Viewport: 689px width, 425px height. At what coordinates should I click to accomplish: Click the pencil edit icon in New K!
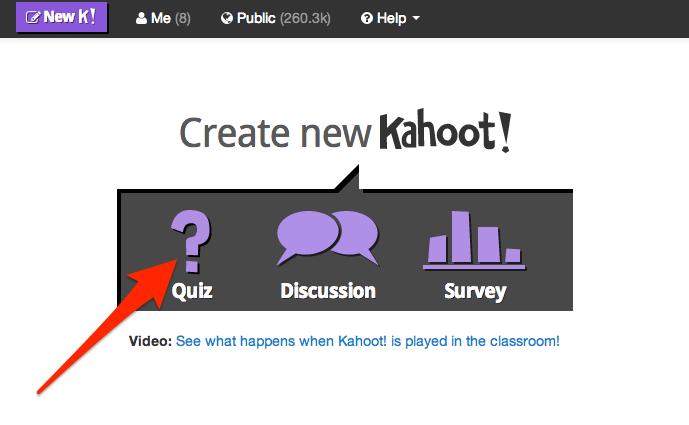(32, 18)
